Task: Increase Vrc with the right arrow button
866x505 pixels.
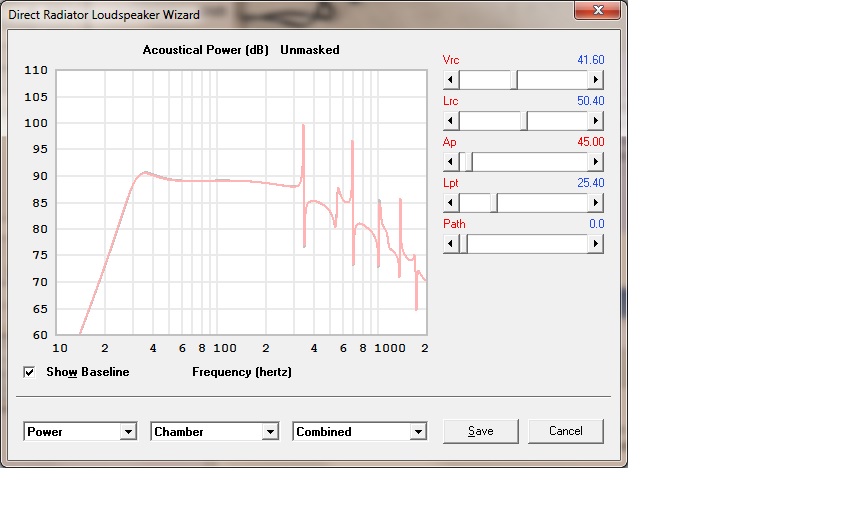Action: [595, 80]
